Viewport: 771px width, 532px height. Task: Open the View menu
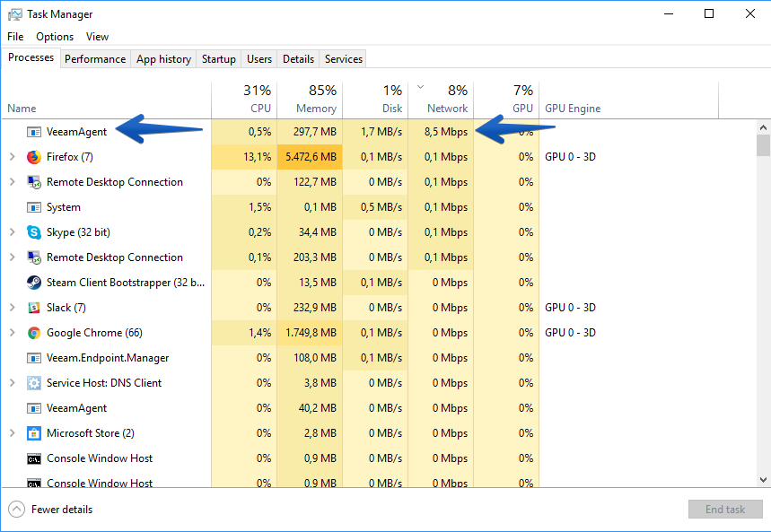point(97,37)
